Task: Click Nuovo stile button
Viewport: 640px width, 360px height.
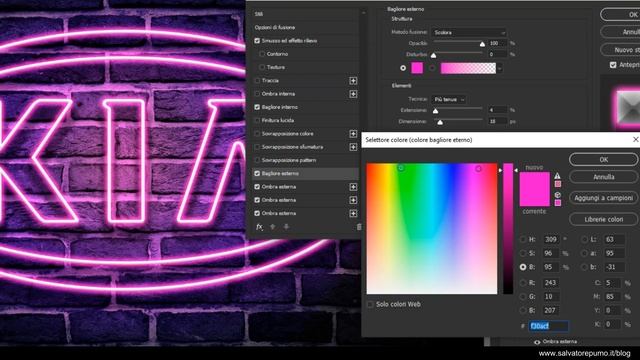Action: (x=620, y=50)
